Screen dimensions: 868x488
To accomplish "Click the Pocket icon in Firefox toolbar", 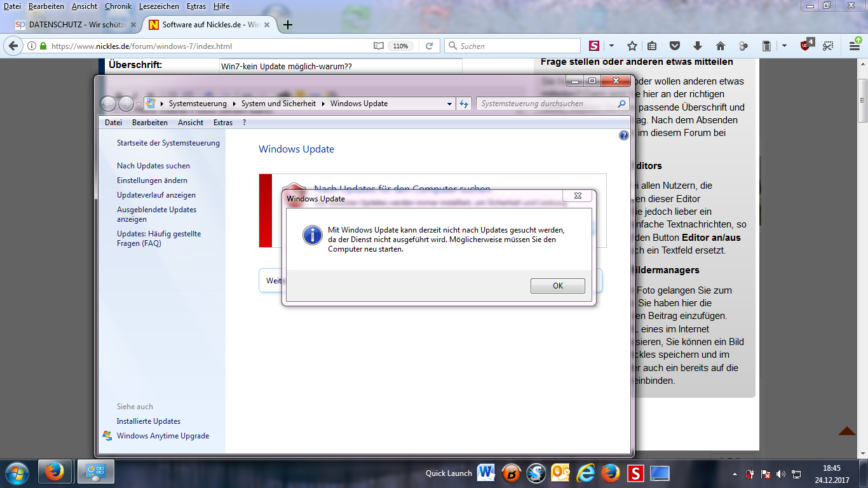I will coord(675,46).
